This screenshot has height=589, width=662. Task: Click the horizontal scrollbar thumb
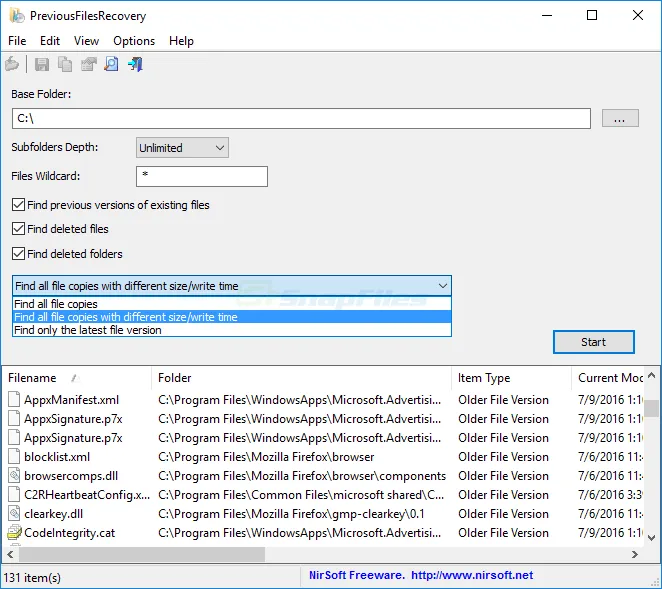(142, 554)
